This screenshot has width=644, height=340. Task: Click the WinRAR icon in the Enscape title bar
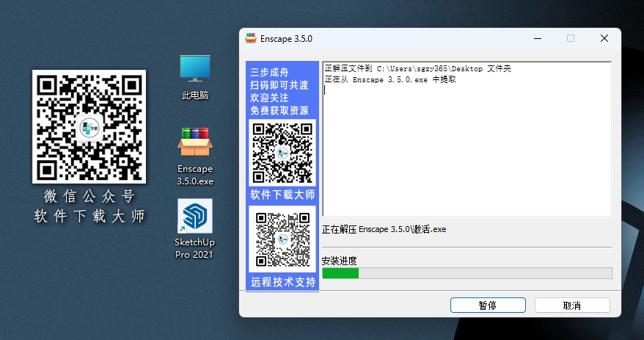pos(251,38)
